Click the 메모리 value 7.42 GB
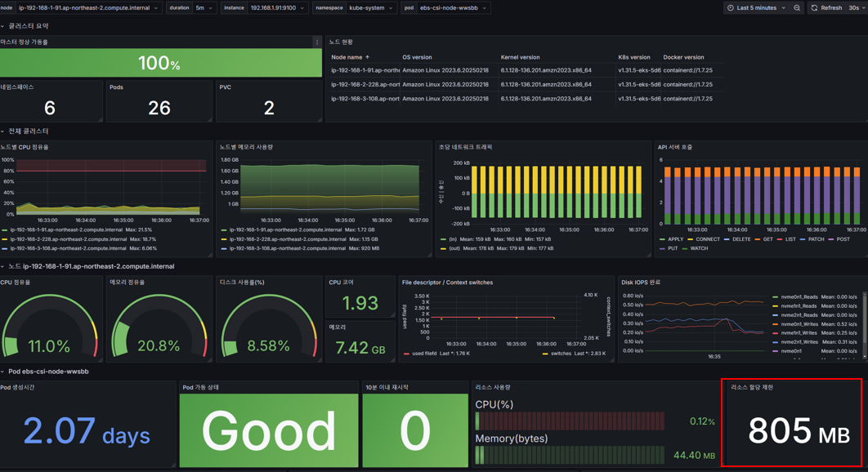This screenshot has height=472, width=868. [360, 348]
